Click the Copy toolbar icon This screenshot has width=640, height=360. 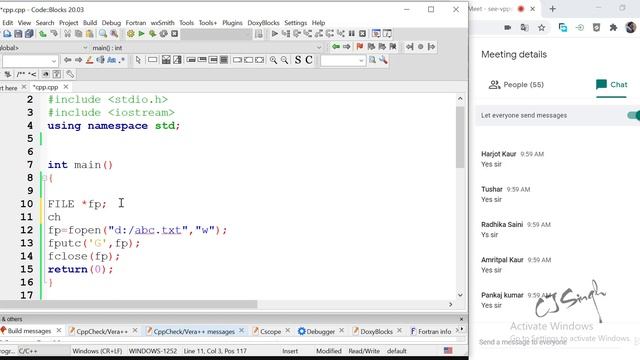pos(78,34)
